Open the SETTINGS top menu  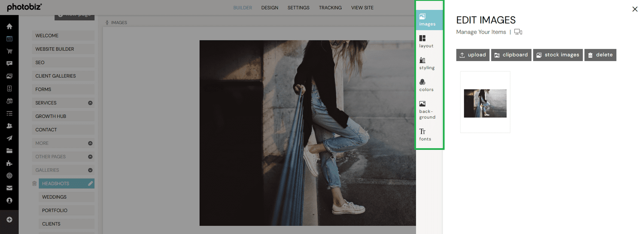pyautogui.click(x=298, y=8)
